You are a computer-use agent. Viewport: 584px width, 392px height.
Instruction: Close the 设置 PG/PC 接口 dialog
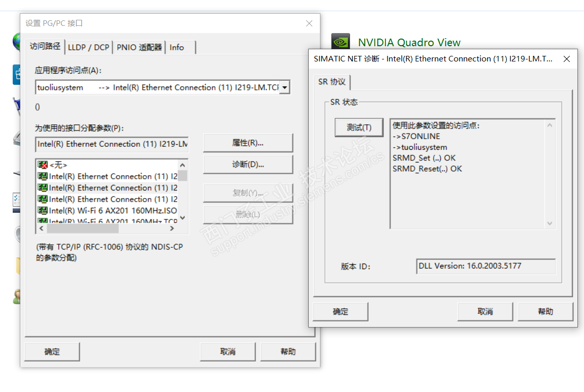point(309,23)
